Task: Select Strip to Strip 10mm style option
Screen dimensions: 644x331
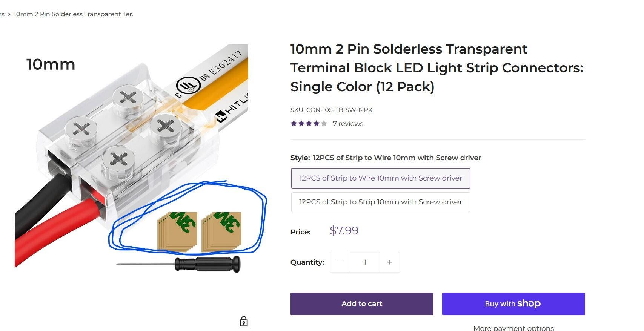Action: [380, 202]
